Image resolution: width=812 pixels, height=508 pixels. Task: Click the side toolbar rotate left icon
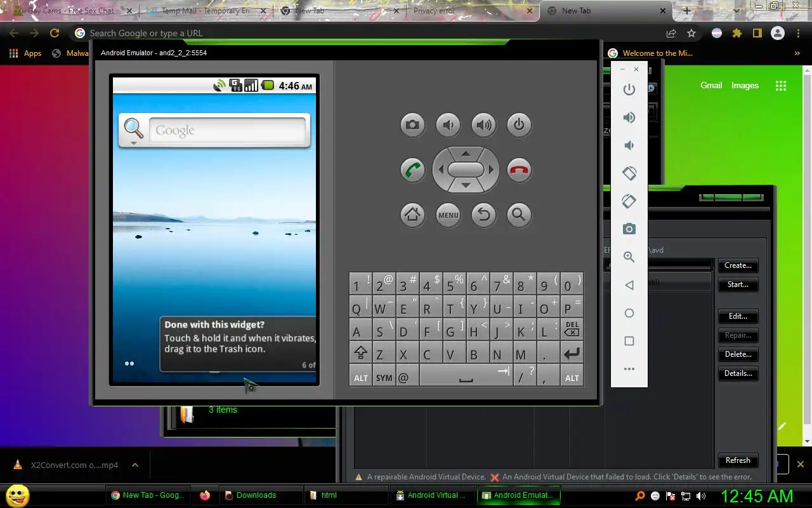[x=629, y=173]
